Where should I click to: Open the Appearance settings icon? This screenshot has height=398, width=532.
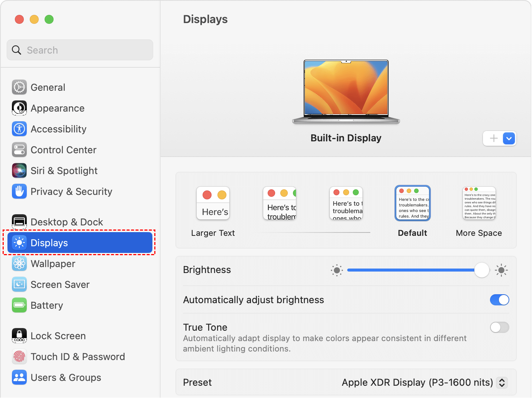[x=19, y=108]
